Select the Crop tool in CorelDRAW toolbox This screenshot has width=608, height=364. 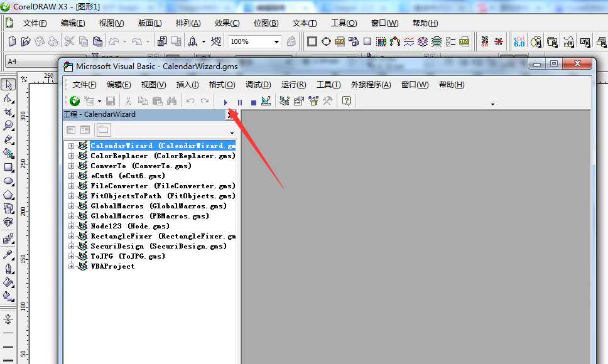(x=8, y=112)
